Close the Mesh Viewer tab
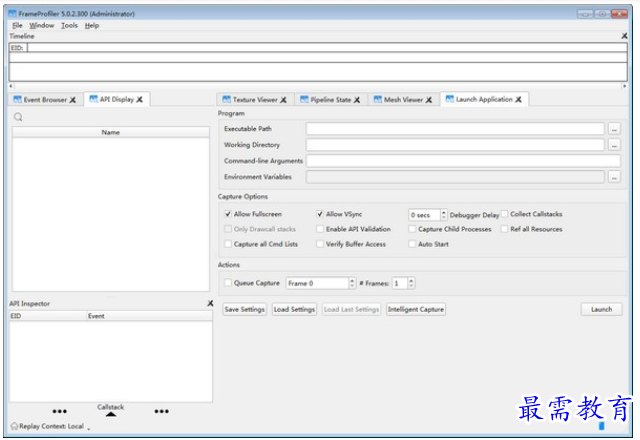 429,100
